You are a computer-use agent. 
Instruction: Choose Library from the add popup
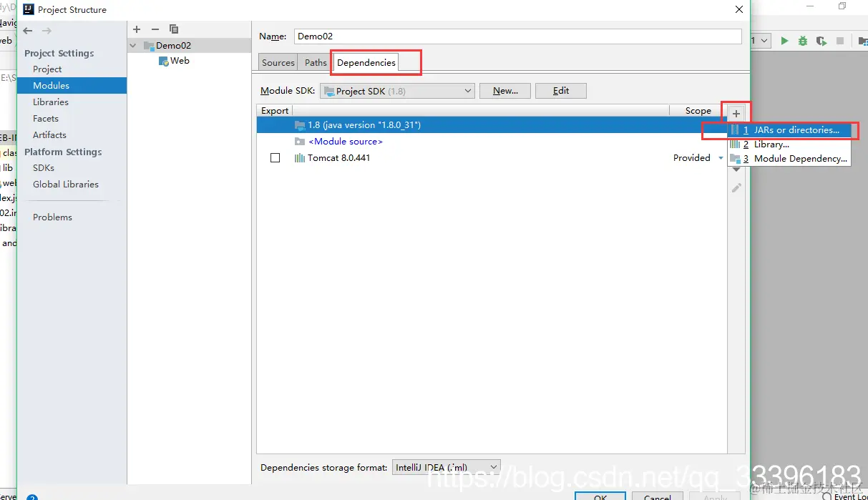coord(789,144)
